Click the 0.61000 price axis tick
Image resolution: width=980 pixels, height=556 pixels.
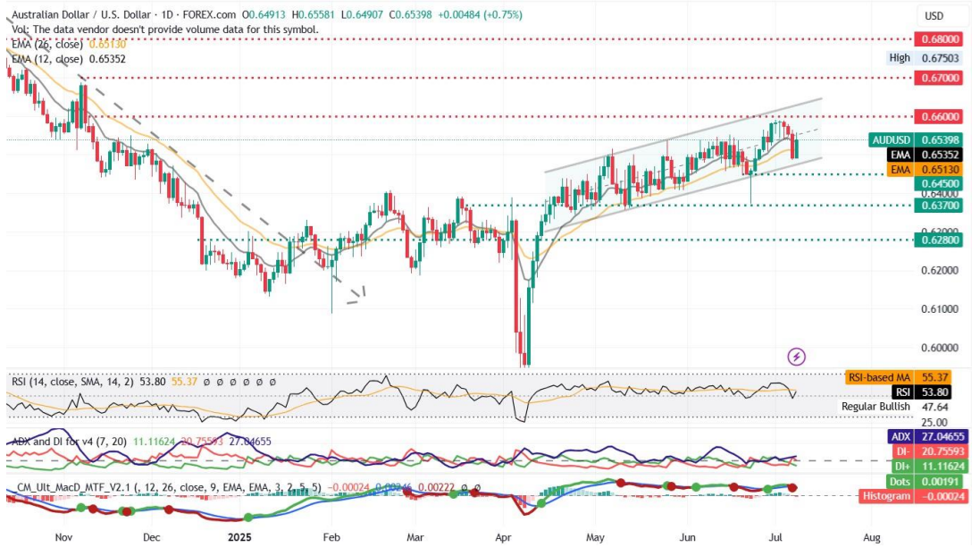[940, 309]
